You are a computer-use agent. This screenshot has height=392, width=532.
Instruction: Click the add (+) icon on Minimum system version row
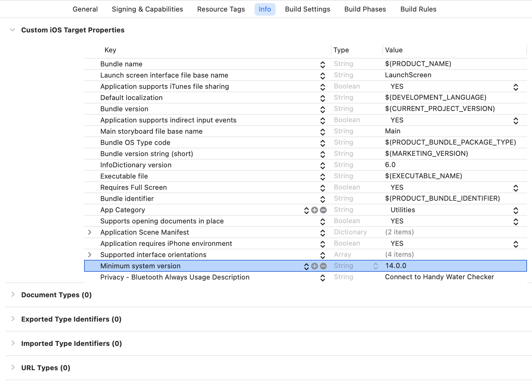click(315, 266)
